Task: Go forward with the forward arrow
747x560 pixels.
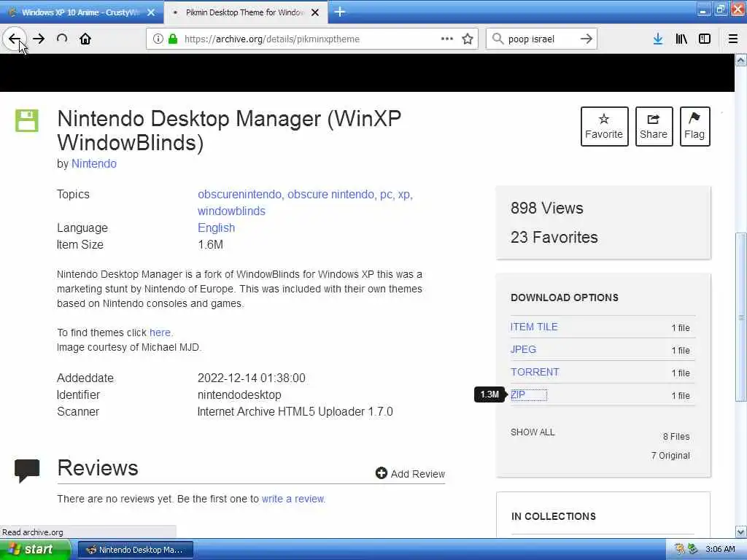Action: [x=39, y=39]
